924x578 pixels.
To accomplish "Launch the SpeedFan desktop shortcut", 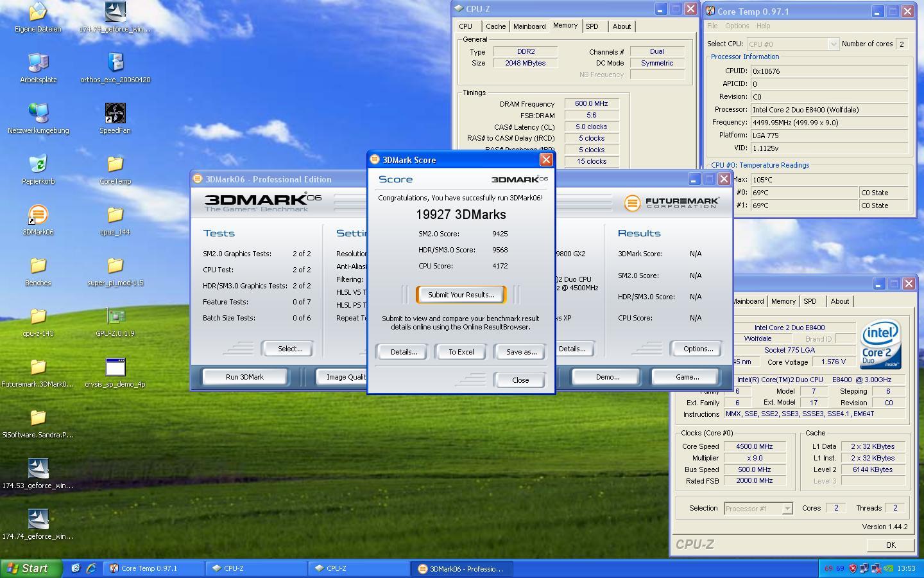I will point(115,118).
